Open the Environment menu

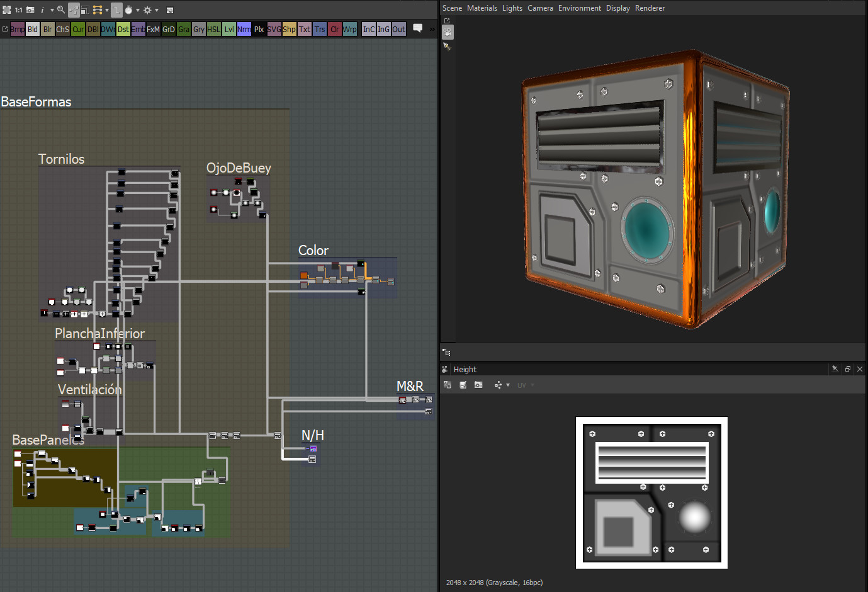(x=580, y=8)
